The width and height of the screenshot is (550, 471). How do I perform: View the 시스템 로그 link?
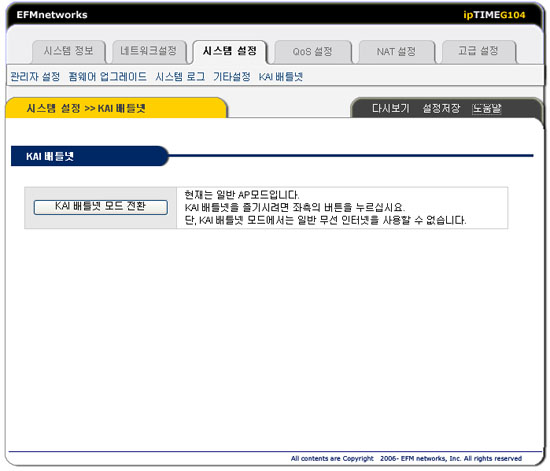coord(180,76)
